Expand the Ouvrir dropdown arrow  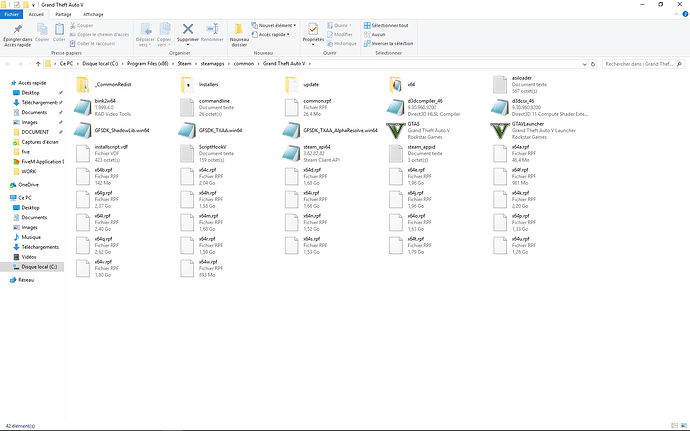[x=350, y=26]
